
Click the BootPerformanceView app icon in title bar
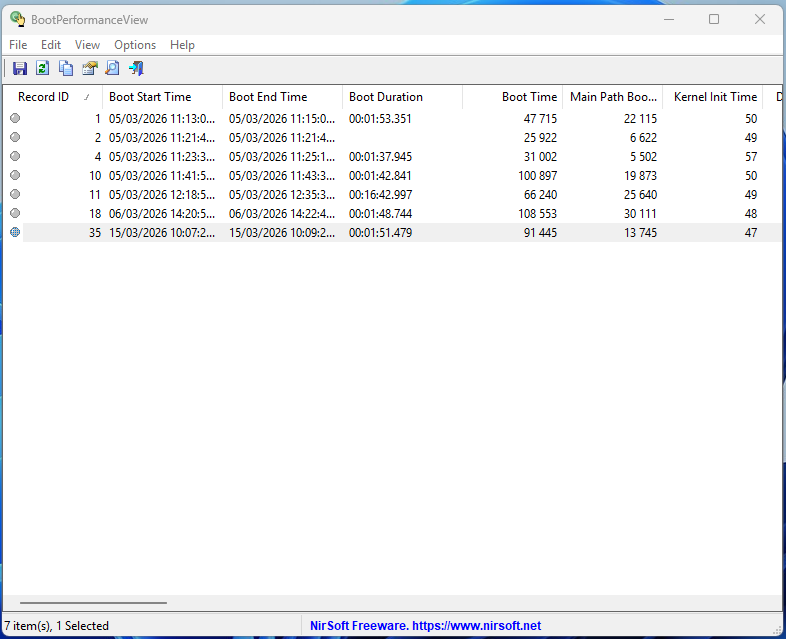[18, 19]
